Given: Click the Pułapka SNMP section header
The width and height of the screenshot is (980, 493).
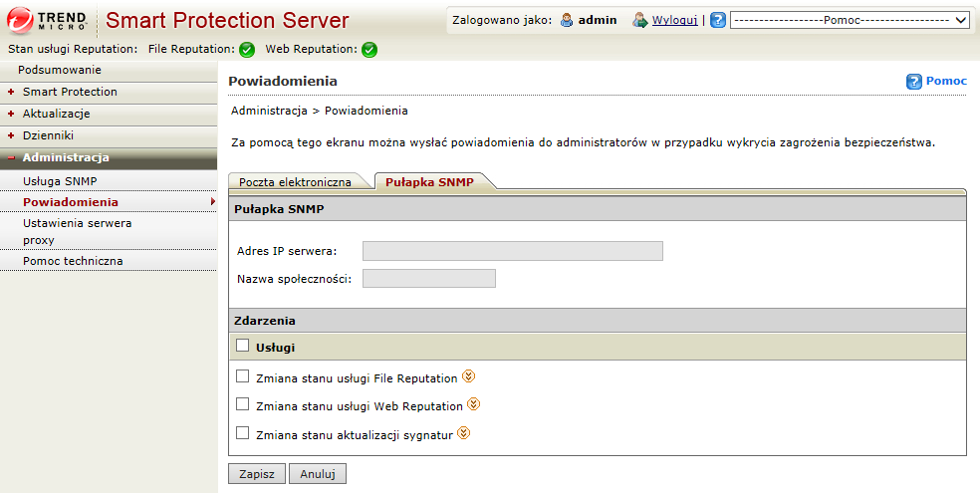Looking at the screenshot, I should tap(598, 209).
